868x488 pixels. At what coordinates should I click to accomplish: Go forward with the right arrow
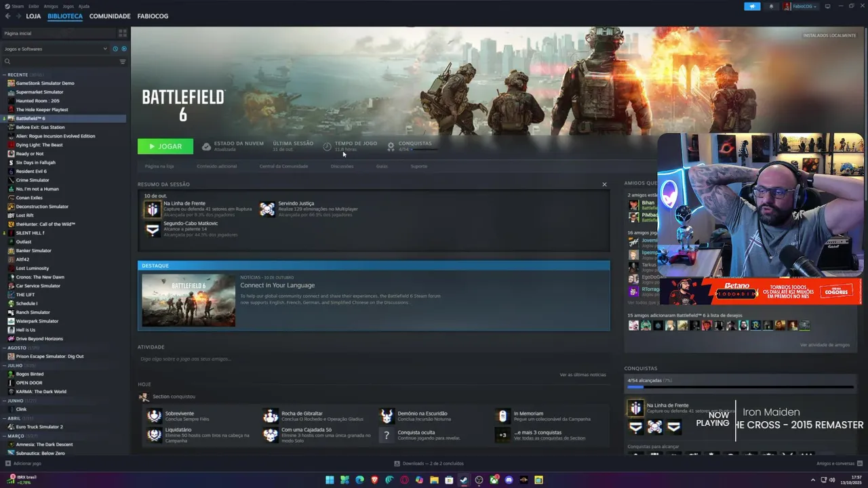(x=18, y=16)
